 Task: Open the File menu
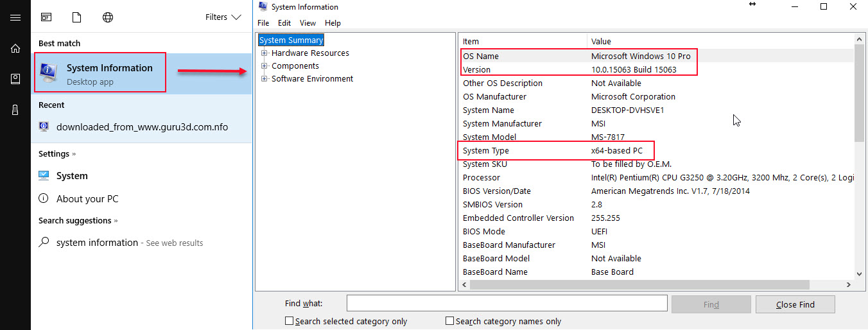(263, 23)
